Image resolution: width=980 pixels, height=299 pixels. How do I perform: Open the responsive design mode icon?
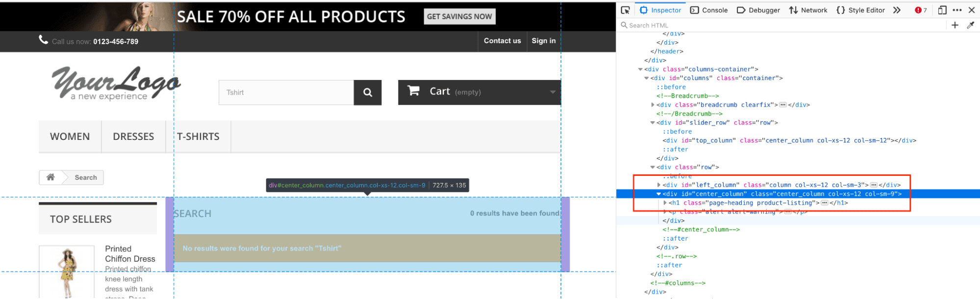(942, 10)
